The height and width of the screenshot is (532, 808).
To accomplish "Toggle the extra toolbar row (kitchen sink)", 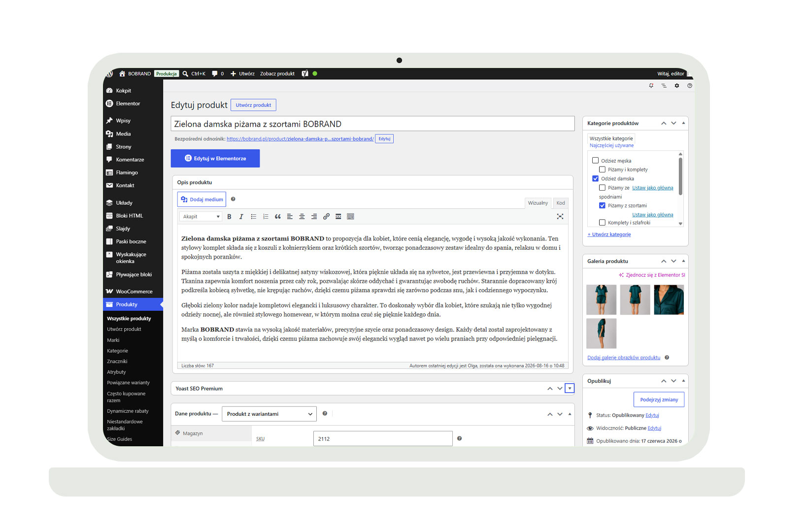I will (x=351, y=217).
